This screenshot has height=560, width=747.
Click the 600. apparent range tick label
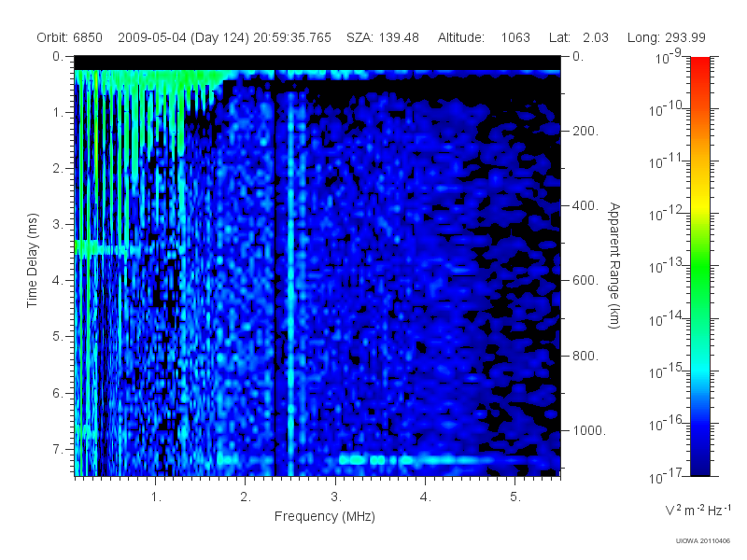[x=585, y=281]
